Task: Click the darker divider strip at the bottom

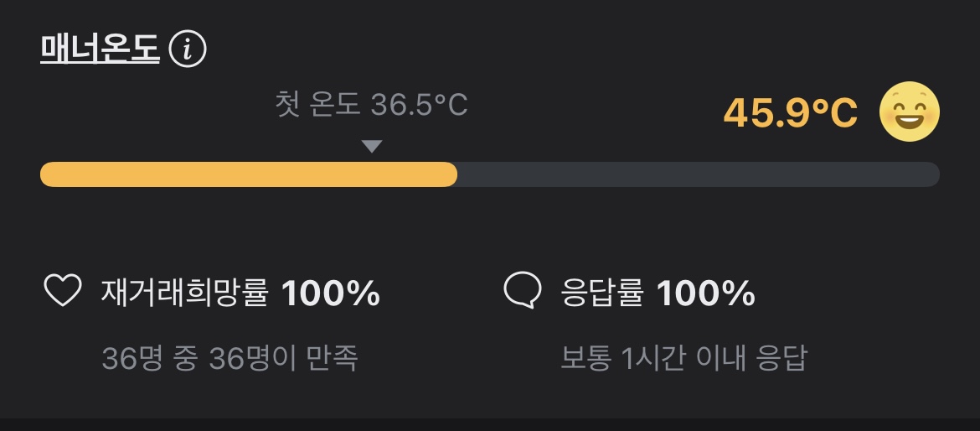Action: pyautogui.click(x=490, y=424)
